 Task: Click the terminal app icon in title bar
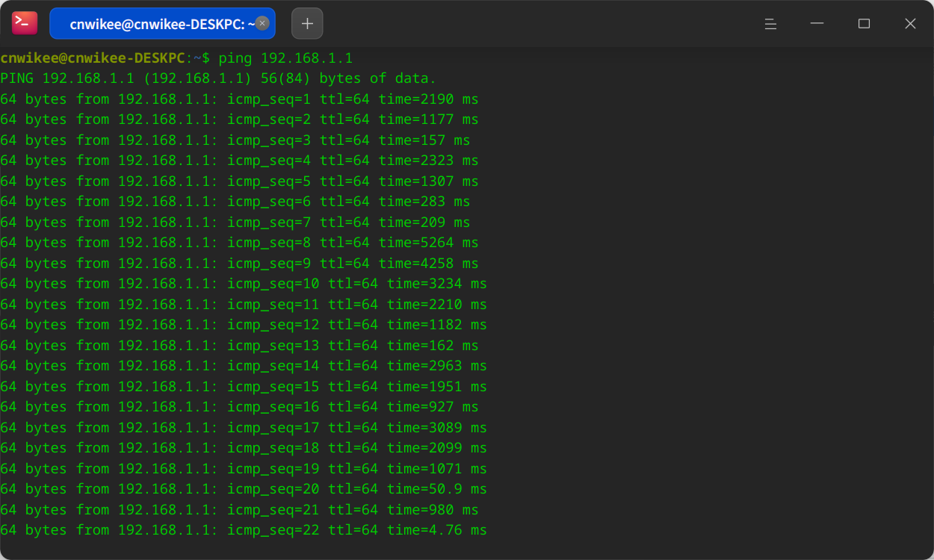coord(25,23)
